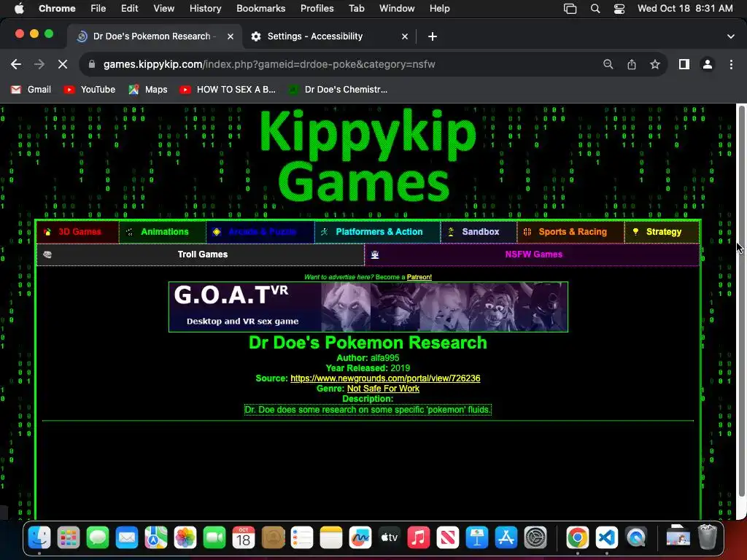Open the Animations category
The image size is (747, 560).
tap(163, 232)
